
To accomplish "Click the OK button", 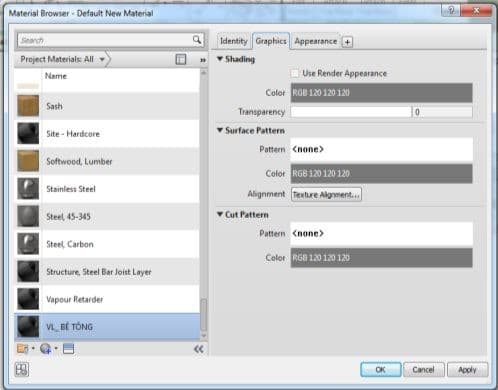I will [381, 370].
